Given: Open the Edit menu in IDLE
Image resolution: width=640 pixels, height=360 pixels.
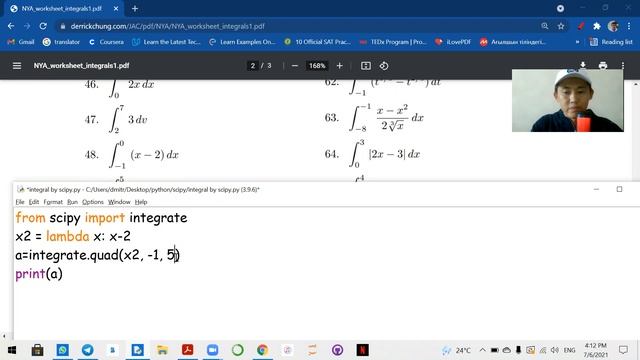Looking at the screenshot, I should pyautogui.click(x=34, y=202).
